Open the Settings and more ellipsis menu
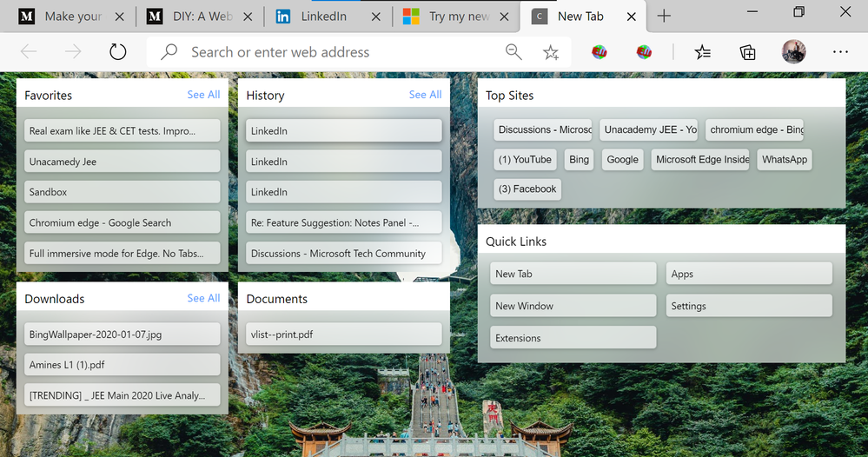This screenshot has width=868, height=457. (x=840, y=52)
